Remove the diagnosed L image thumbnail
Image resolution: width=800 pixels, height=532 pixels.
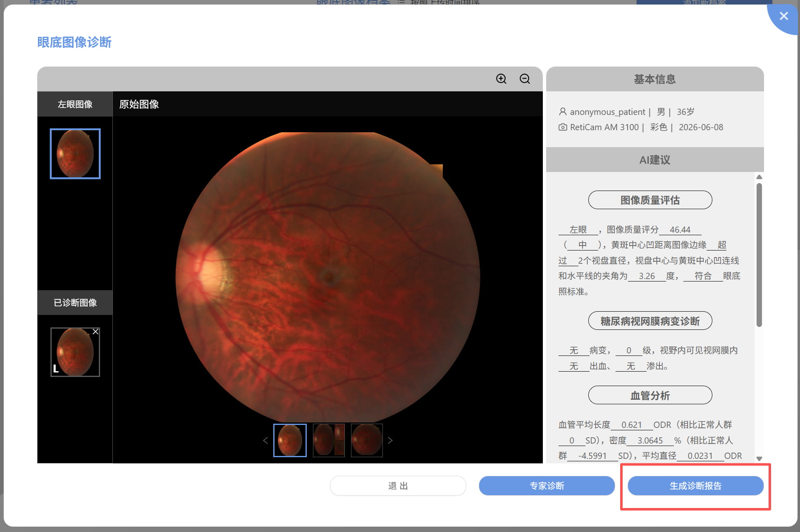click(96, 332)
